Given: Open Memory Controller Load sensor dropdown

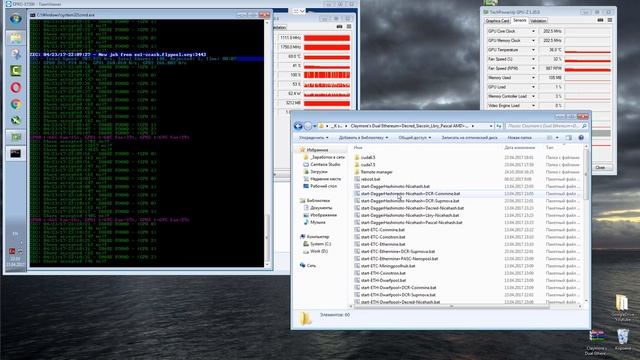Looking at the screenshot, I should coord(533,96).
